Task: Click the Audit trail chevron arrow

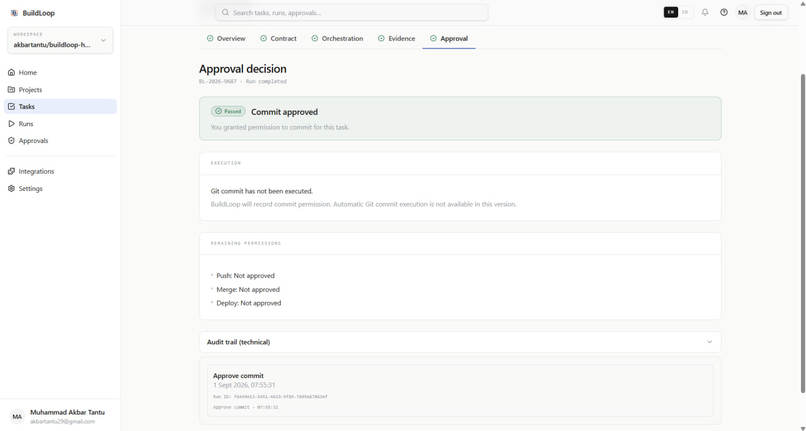Action: tap(709, 342)
